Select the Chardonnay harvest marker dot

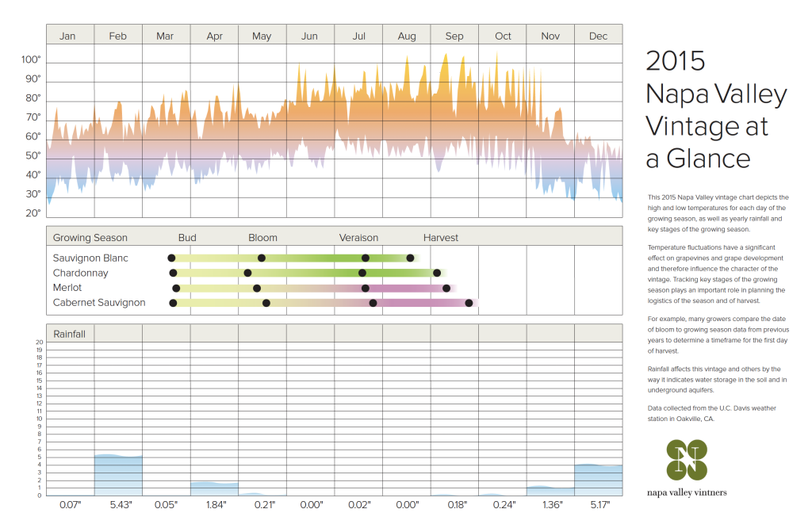[437, 273]
